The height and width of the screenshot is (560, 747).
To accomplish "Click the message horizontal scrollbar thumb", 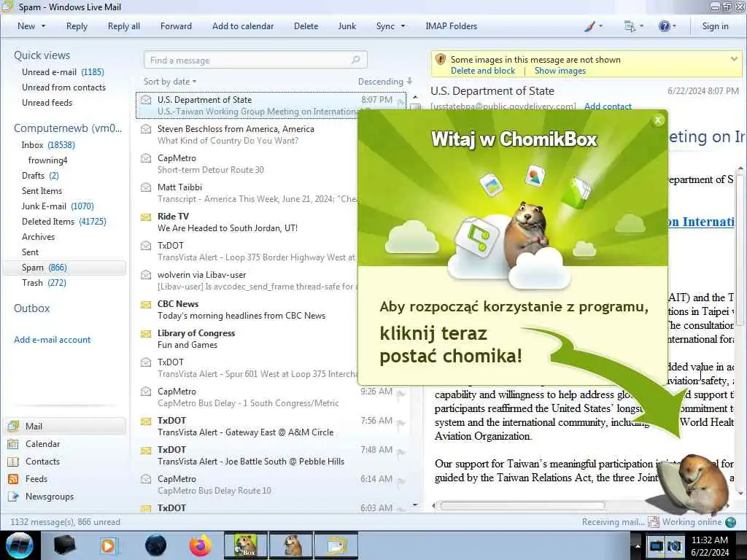I will [522, 506].
